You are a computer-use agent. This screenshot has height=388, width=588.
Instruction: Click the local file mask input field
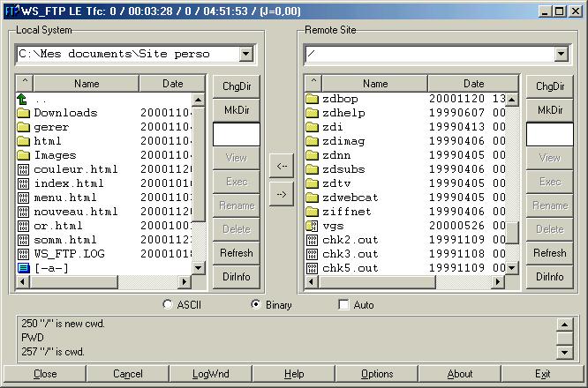[x=236, y=134]
